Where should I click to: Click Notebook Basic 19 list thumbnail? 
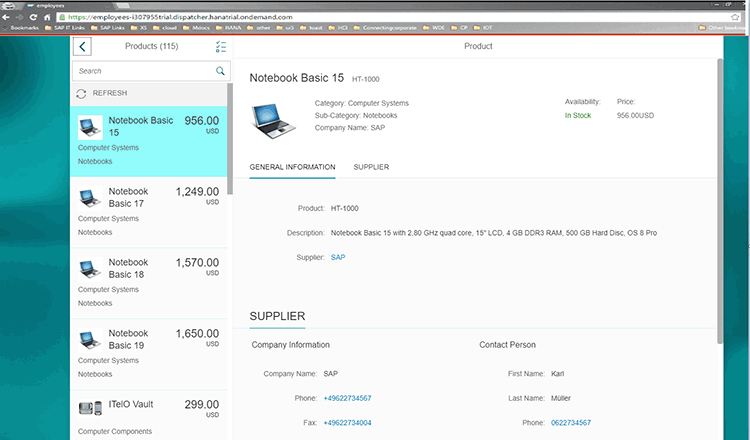[90, 340]
